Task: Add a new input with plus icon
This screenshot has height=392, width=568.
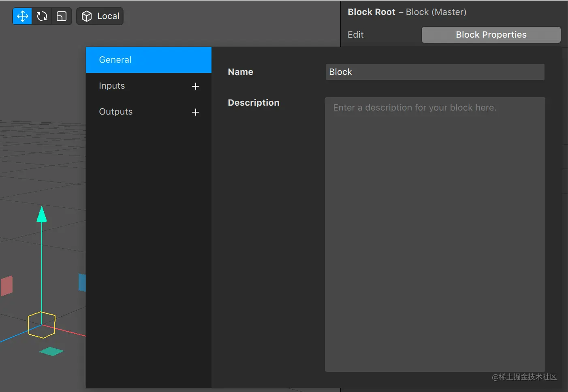Action: pyautogui.click(x=196, y=86)
